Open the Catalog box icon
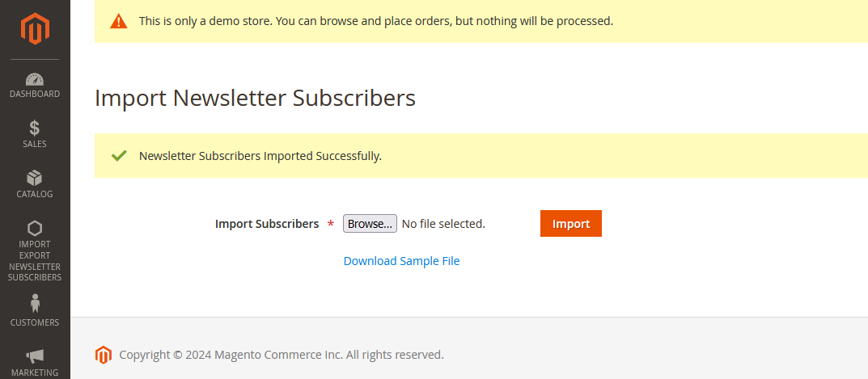 click(x=35, y=178)
